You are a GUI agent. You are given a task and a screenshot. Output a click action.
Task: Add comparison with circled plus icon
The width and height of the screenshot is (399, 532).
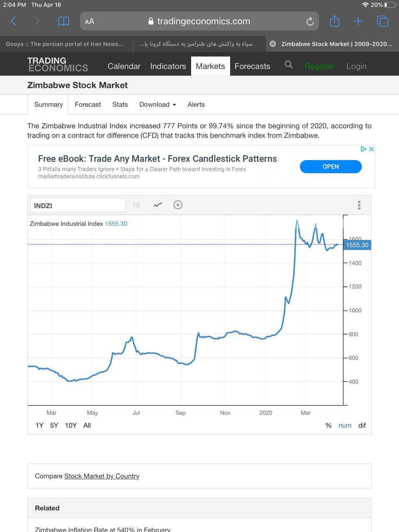178,205
